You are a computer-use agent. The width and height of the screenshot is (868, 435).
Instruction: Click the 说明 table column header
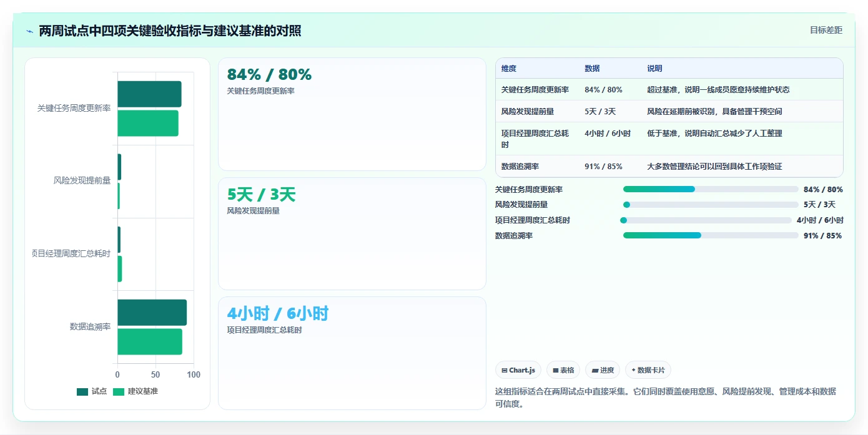(654, 69)
